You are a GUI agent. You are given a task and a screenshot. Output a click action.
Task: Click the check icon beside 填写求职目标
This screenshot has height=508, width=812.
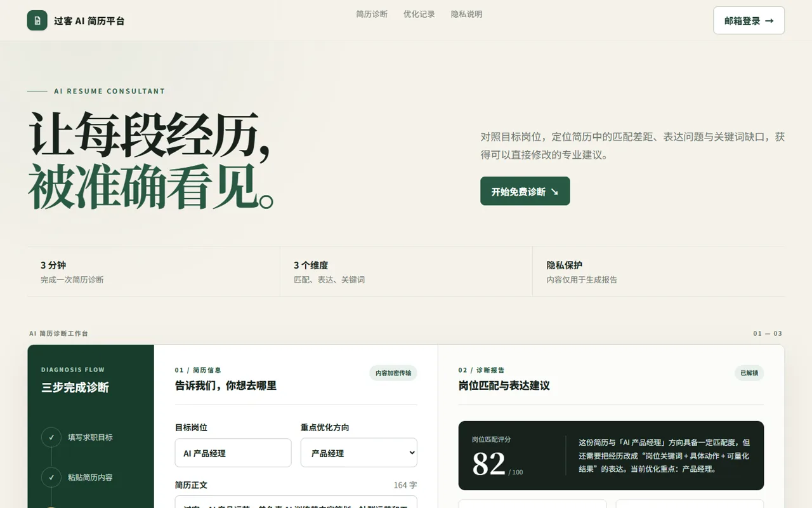(51, 438)
